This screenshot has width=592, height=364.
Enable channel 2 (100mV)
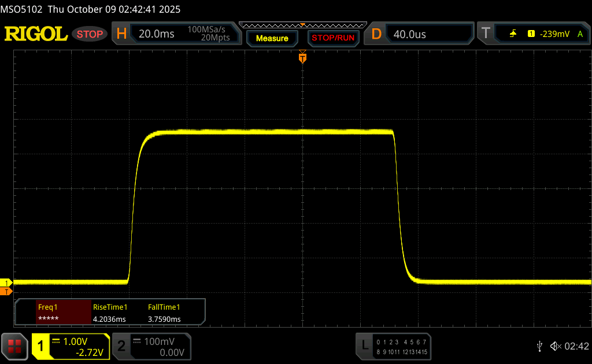click(150, 346)
